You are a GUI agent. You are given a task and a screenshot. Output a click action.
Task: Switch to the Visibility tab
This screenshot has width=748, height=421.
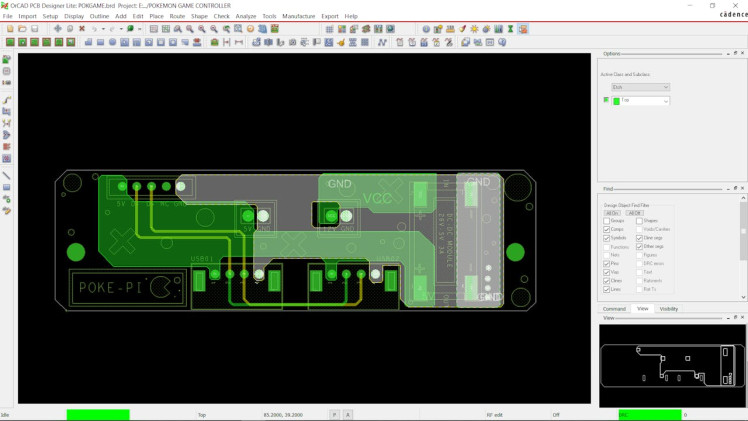pyautogui.click(x=668, y=309)
